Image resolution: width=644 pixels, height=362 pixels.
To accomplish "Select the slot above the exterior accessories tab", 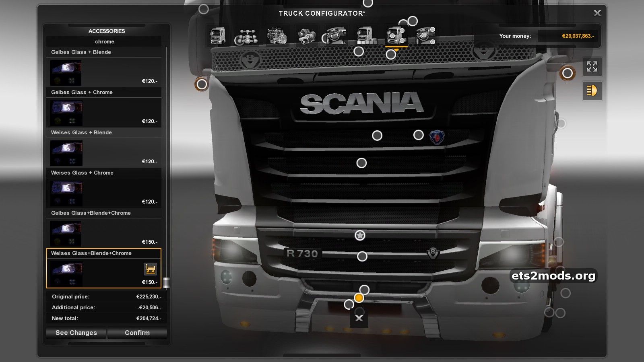I will coord(413,21).
